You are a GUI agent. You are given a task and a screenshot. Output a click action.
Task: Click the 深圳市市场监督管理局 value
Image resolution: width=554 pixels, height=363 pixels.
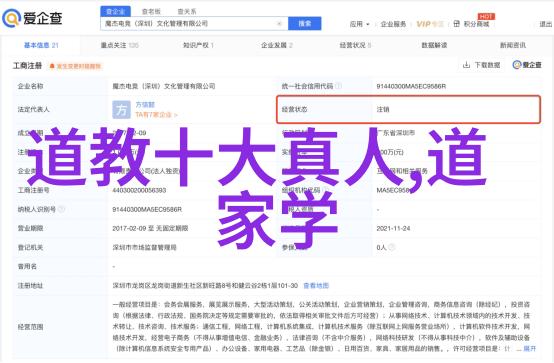click(144, 247)
